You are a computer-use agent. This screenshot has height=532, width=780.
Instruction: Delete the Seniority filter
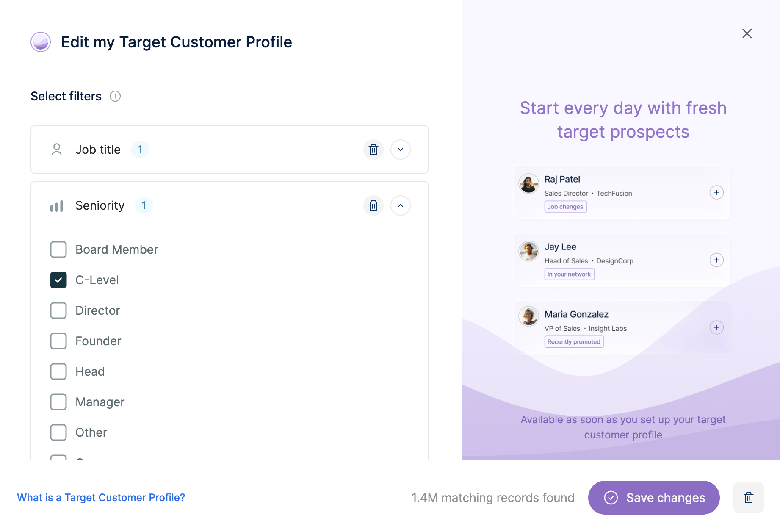coord(373,205)
